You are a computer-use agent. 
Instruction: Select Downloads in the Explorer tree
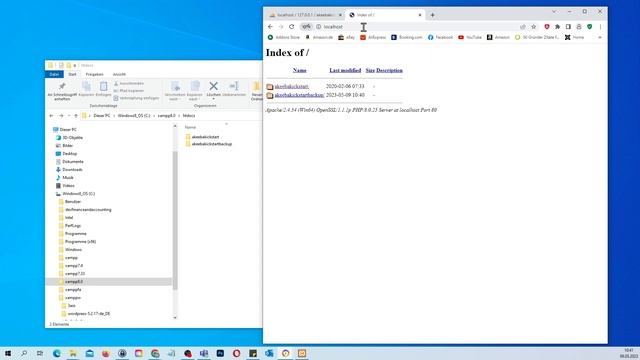pos(72,169)
